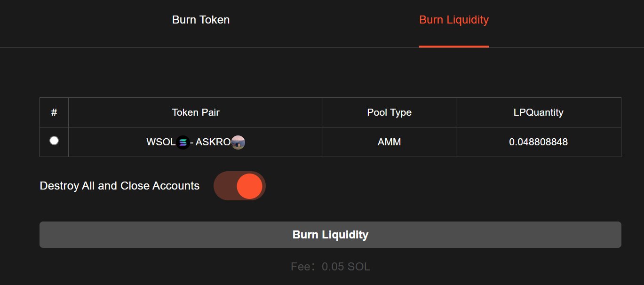Click the Fee: 0.05 SOL text
The width and height of the screenshot is (644, 285).
pos(330,267)
